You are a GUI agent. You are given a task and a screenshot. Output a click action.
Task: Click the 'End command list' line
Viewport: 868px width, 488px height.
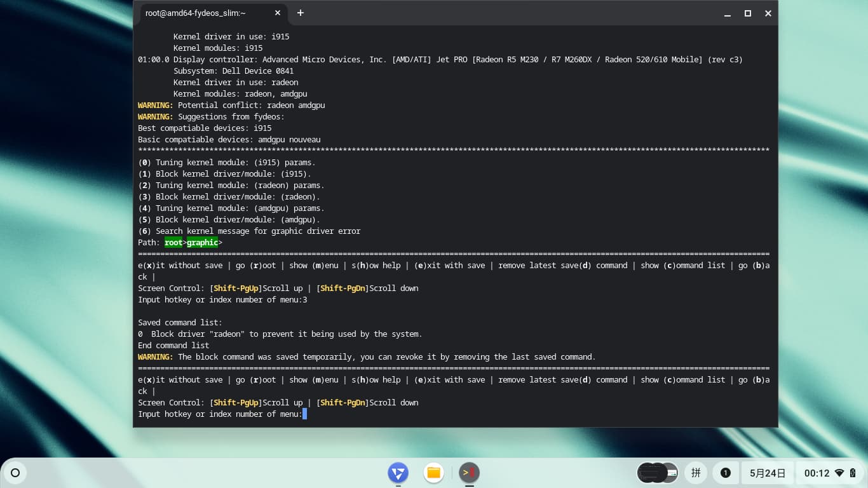(173, 346)
